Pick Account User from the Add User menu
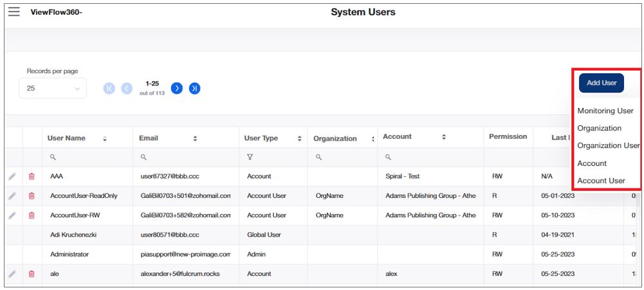 tap(601, 181)
